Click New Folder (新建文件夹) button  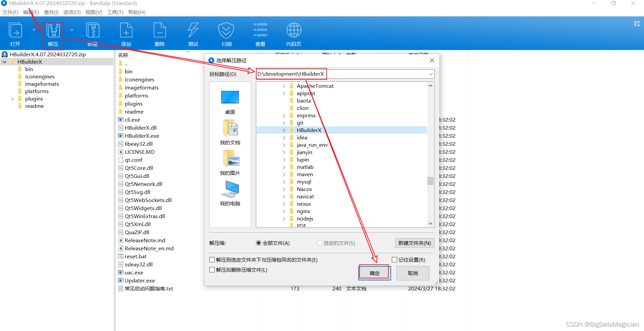(415, 243)
